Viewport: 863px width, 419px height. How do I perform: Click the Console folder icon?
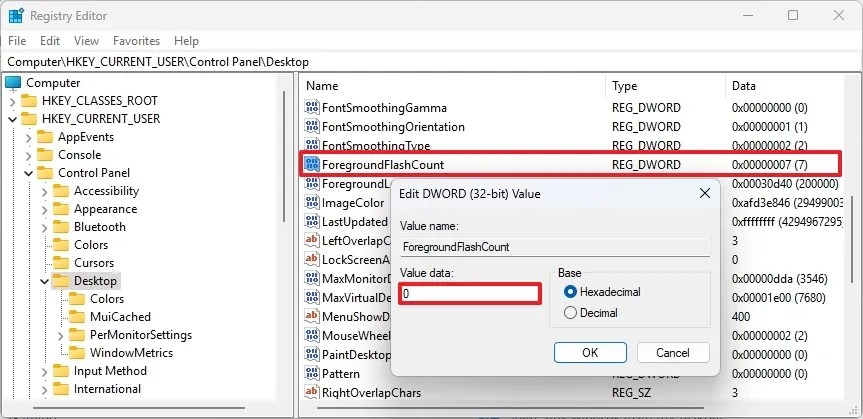pos(45,155)
